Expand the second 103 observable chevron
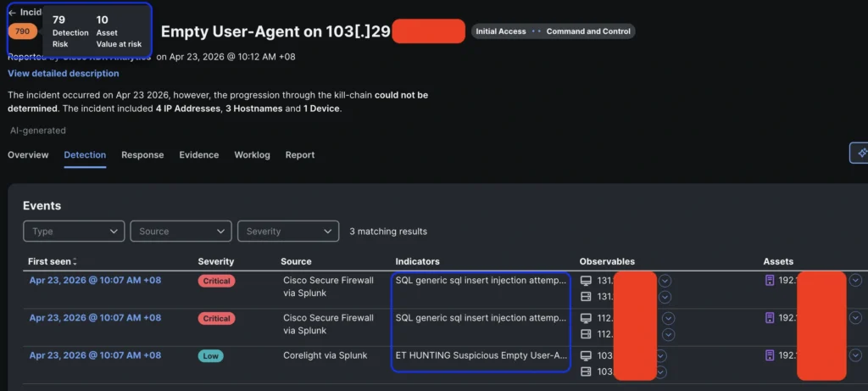Viewport: 868px width, 391px height. [x=661, y=372]
